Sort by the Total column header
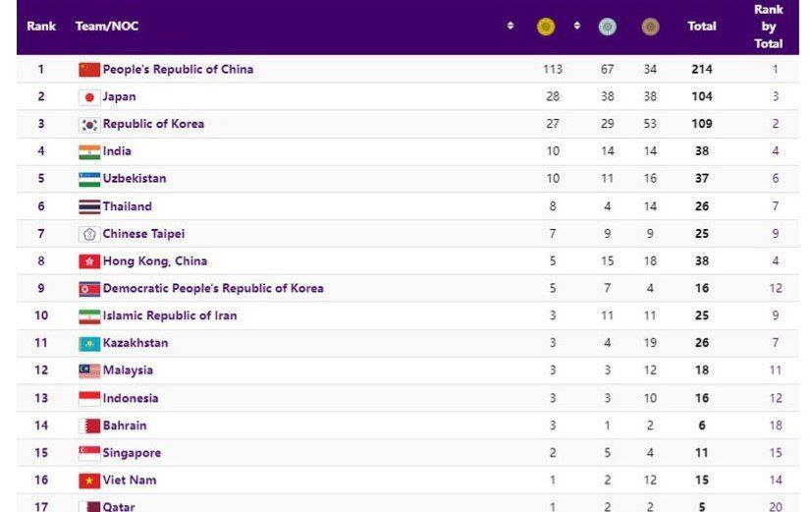This screenshot has height=512, width=812. pyautogui.click(x=701, y=27)
